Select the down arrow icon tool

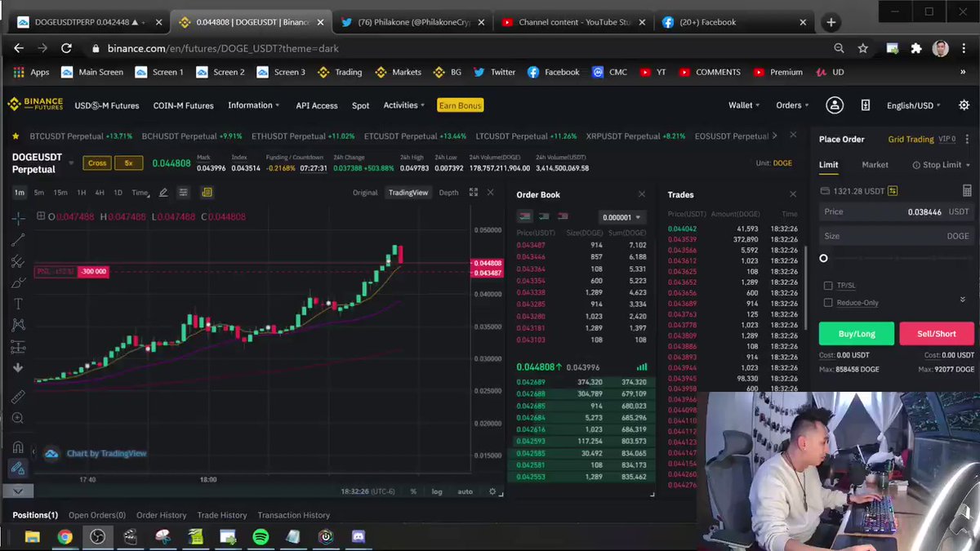point(18,368)
